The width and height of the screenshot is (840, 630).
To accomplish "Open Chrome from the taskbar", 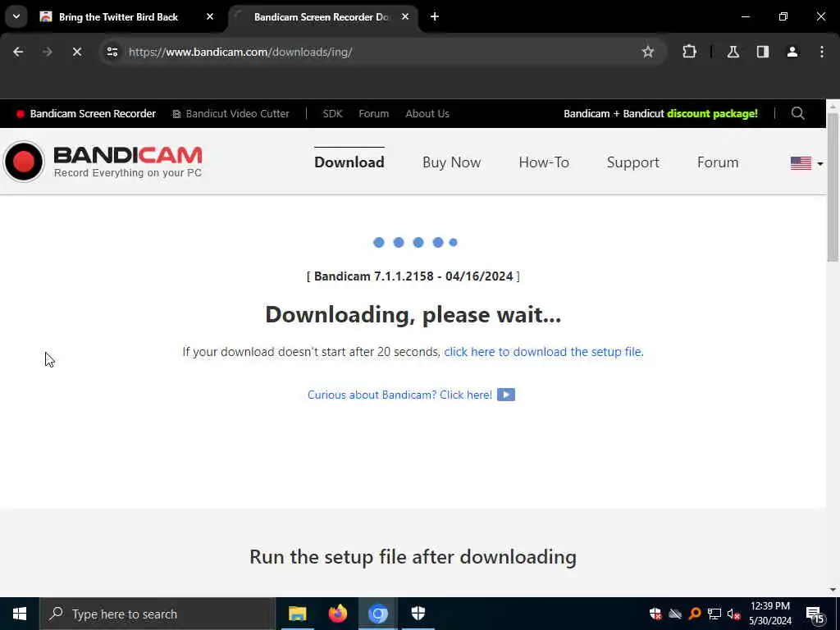I will 377,614.
